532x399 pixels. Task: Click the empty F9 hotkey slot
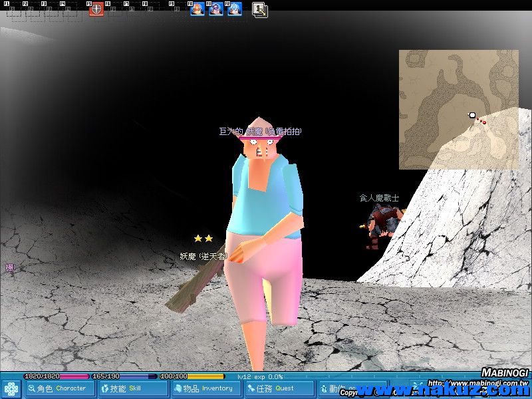[x=178, y=10]
